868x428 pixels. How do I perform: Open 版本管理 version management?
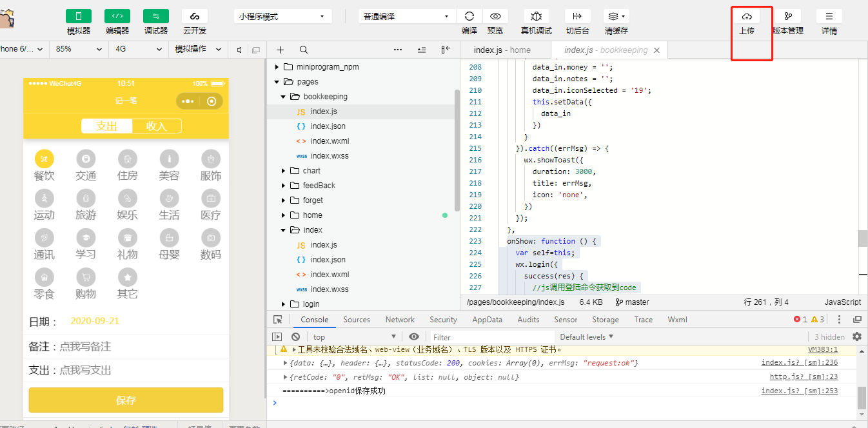tap(788, 16)
